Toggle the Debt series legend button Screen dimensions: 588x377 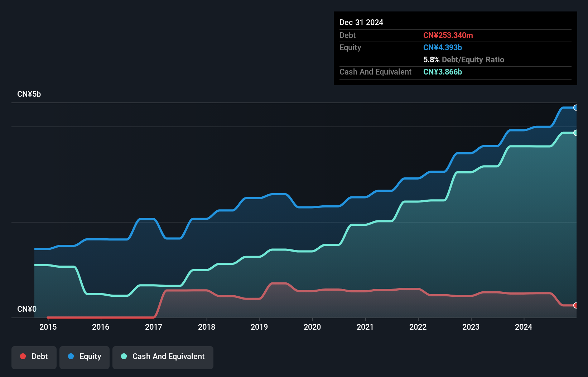[34, 357]
